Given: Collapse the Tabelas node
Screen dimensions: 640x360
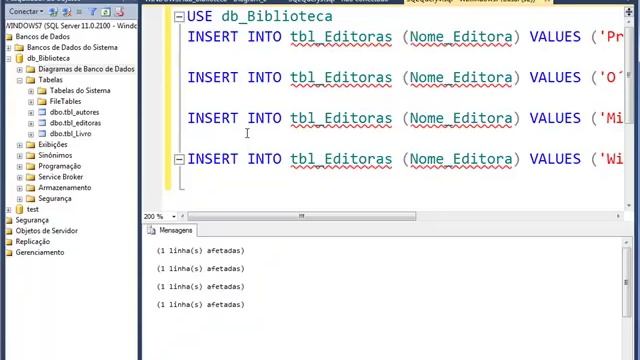Looking at the screenshot, I should pos(20,80).
